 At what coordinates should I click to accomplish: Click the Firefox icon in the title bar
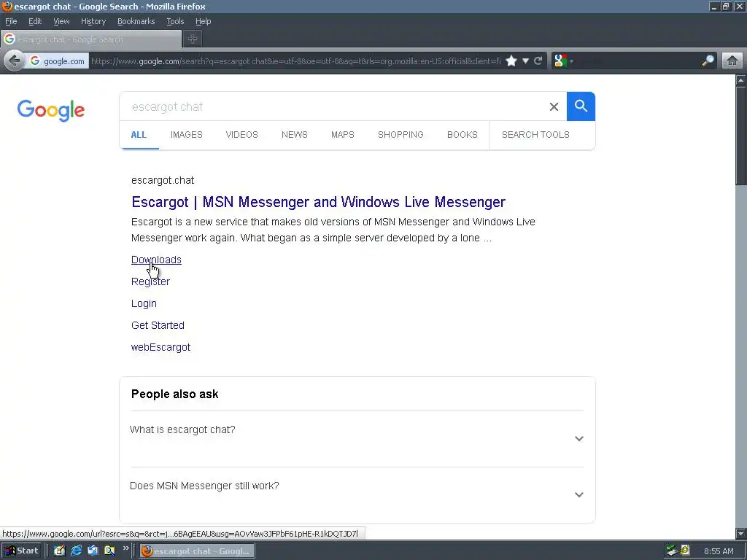(7, 6)
